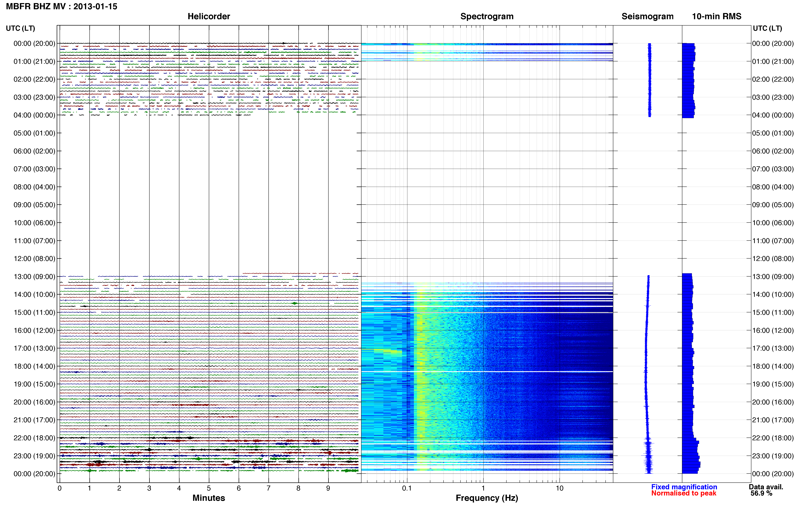The width and height of the screenshot is (812, 508).
Task: Click the plot title "MBFR BHZ MV : 2013-01-15"
Action: (62, 6)
